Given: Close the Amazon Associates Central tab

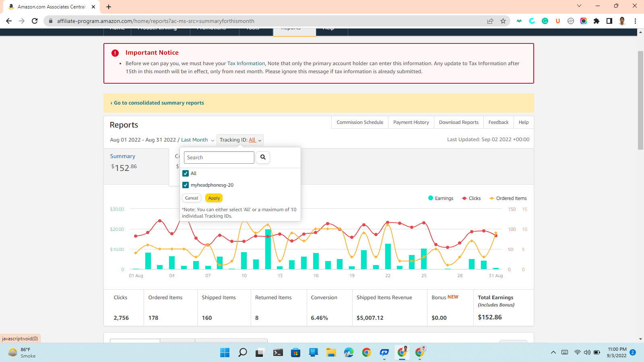Looking at the screenshot, I should pos(93,7).
